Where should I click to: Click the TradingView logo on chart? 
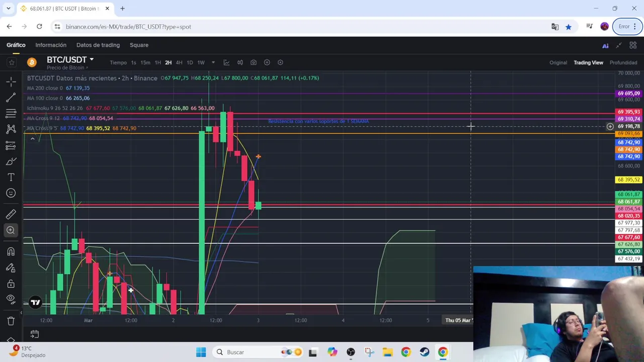coord(35,303)
